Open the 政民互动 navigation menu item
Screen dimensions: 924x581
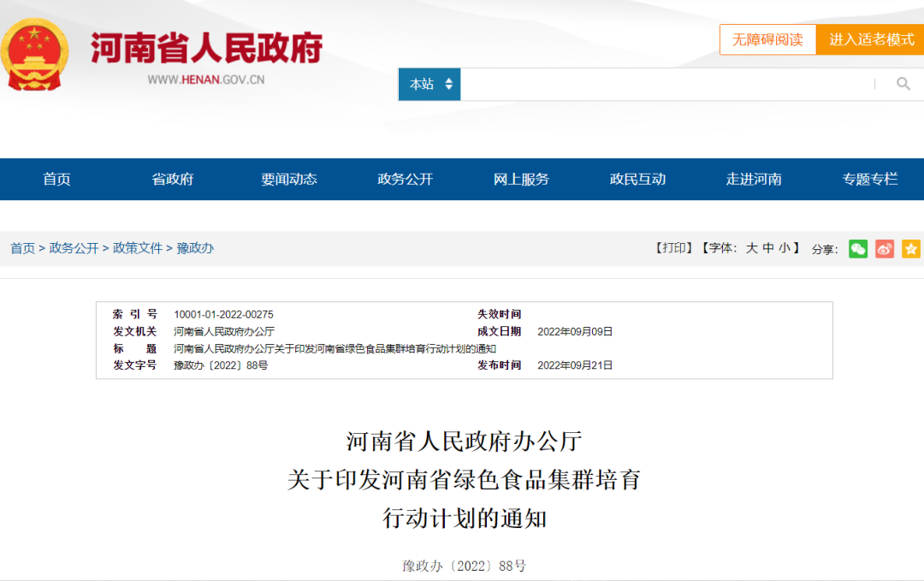click(637, 179)
